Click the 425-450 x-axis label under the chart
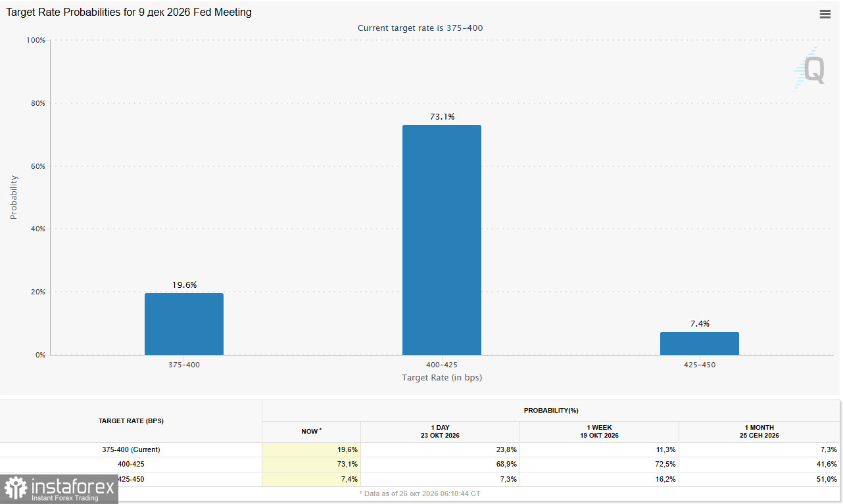The image size is (843, 504). coord(700,364)
